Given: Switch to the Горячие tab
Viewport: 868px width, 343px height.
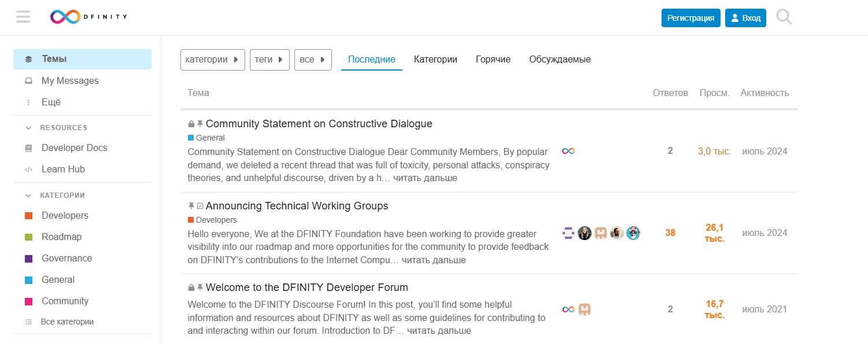Looking at the screenshot, I should coord(493,60).
